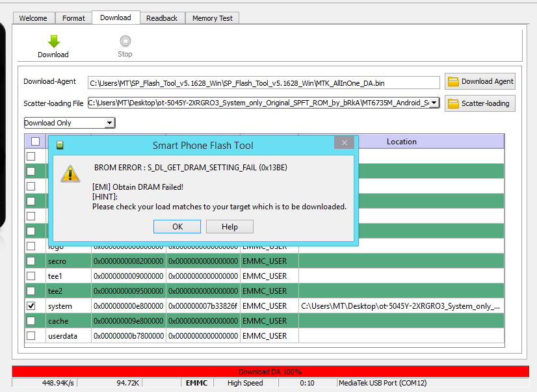This screenshot has width=537, height=392.
Task: Click the tee1 partition name cell
Action: pos(68,276)
